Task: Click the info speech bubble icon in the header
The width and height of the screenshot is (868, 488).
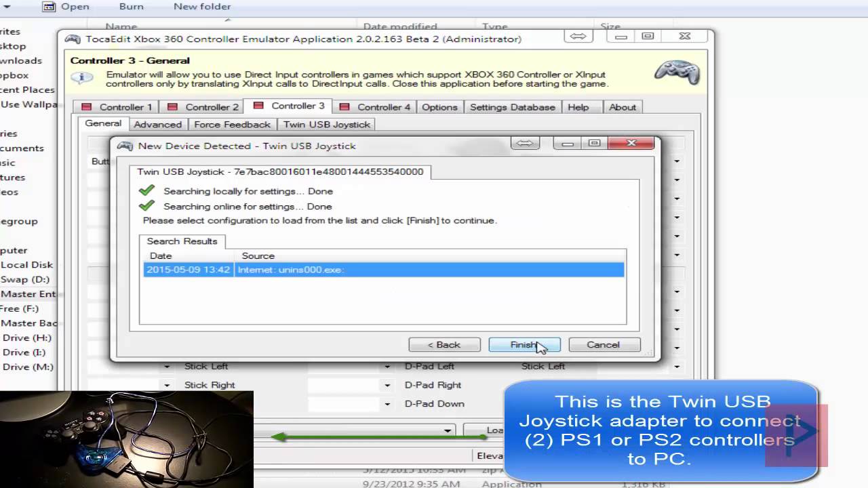Action: pyautogui.click(x=82, y=77)
